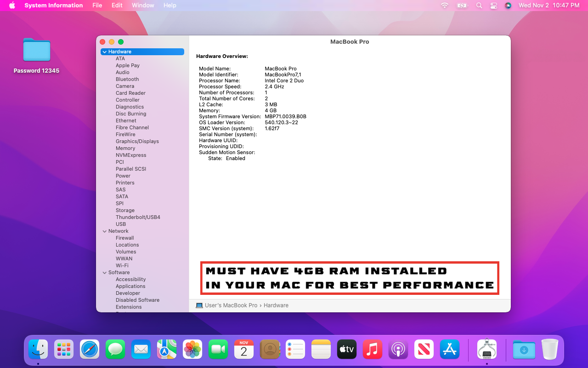
Task: Select Disabled Software in sidebar
Action: tap(137, 300)
